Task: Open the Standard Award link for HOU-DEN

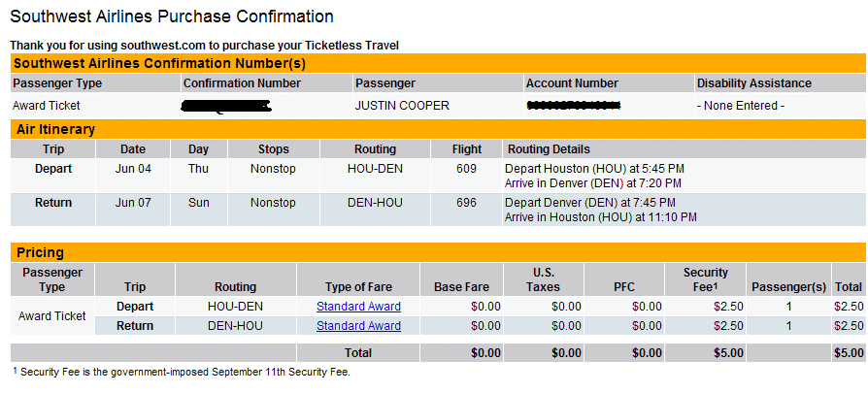Action: pos(358,307)
